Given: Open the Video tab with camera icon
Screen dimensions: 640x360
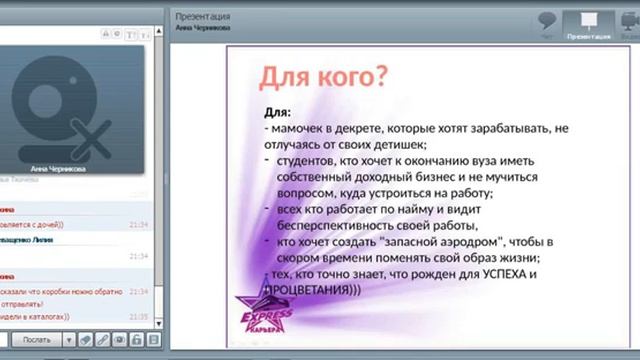Looking at the screenshot, I should tap(630, 25).
